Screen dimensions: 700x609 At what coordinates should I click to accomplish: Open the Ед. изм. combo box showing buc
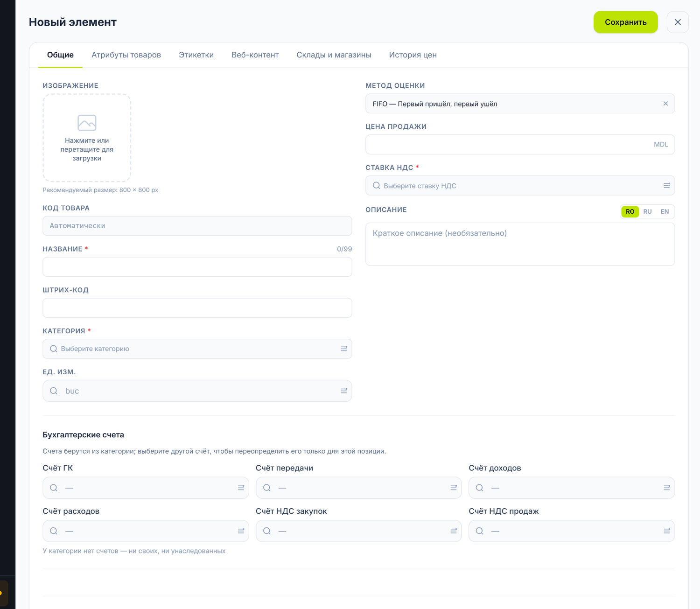click(x=197, y=391)
